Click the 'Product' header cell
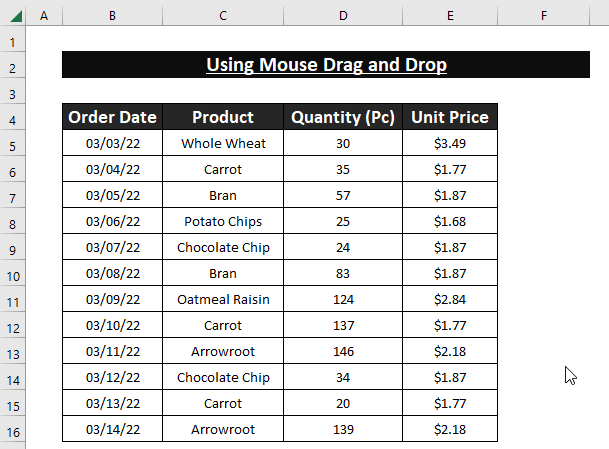Screen dimensions: 609x449 223,117
